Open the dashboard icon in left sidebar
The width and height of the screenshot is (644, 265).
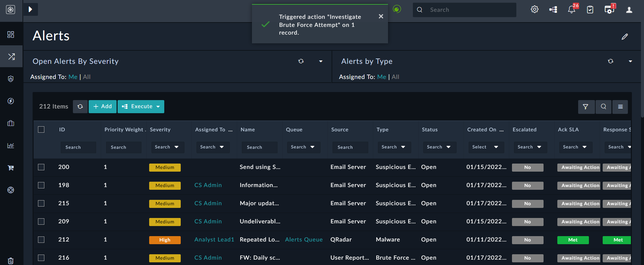(x=11, y=35)
